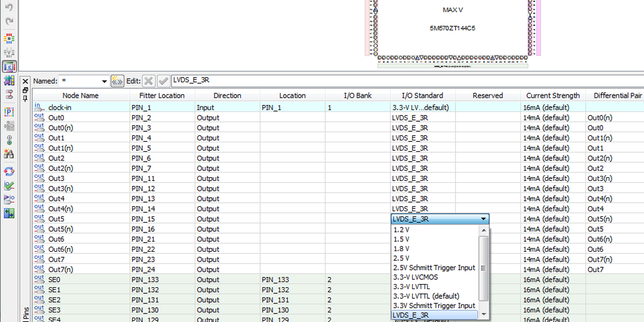644x322 pixels.
Task: Click the filter arrows button beside Named
Action: [117, 81]
